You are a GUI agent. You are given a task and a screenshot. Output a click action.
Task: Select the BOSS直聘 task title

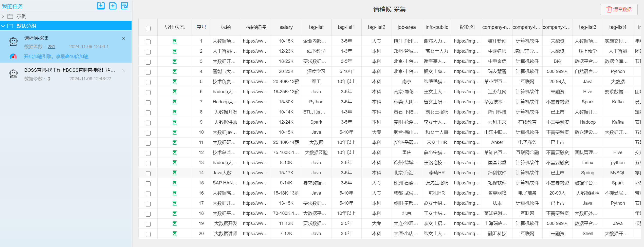pos(70,70)
